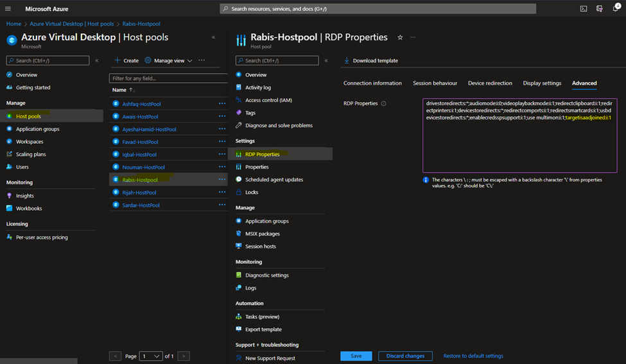
Task: Collapse the Rabis-Hostpool resource menu
Action: click(x=326, y=60)
